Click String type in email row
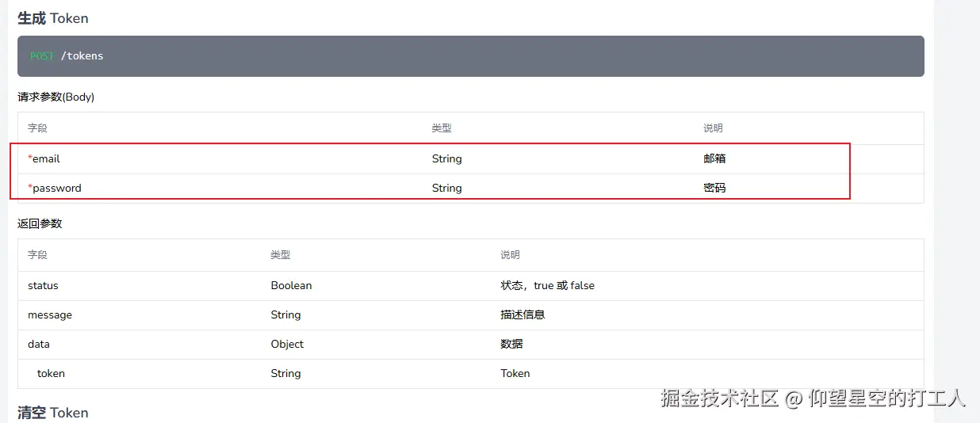This screenshot has width=980, height=423. tap(446, 158)
